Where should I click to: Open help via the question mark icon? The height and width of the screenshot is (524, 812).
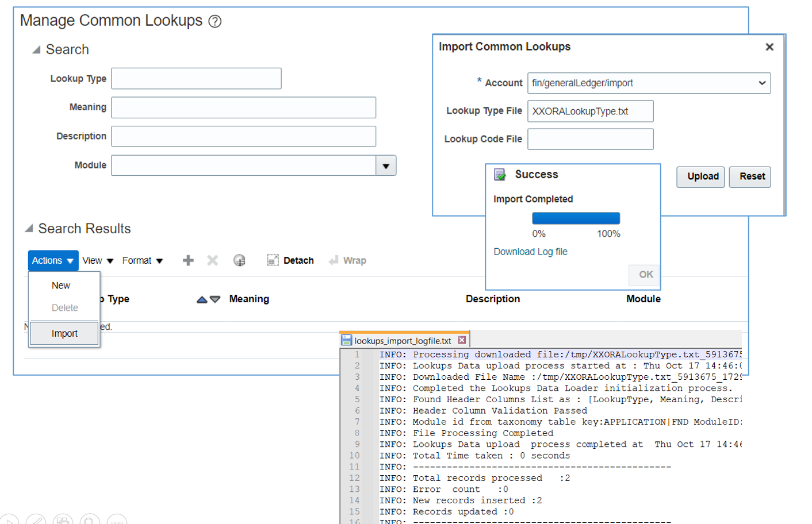215,22
